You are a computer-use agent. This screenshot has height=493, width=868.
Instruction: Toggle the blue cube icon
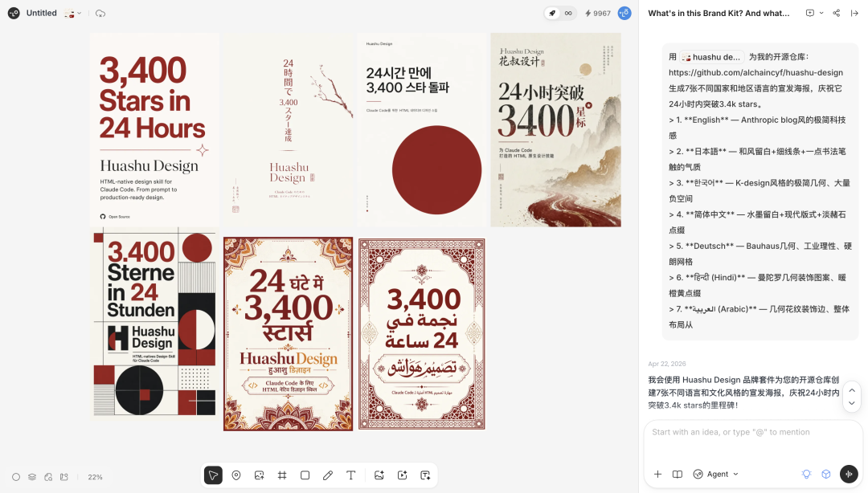click(826, 475)
